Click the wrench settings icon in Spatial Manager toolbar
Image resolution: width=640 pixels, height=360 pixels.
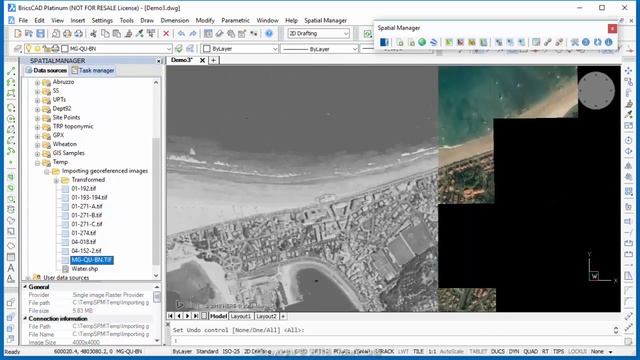(x=575, y=42)
